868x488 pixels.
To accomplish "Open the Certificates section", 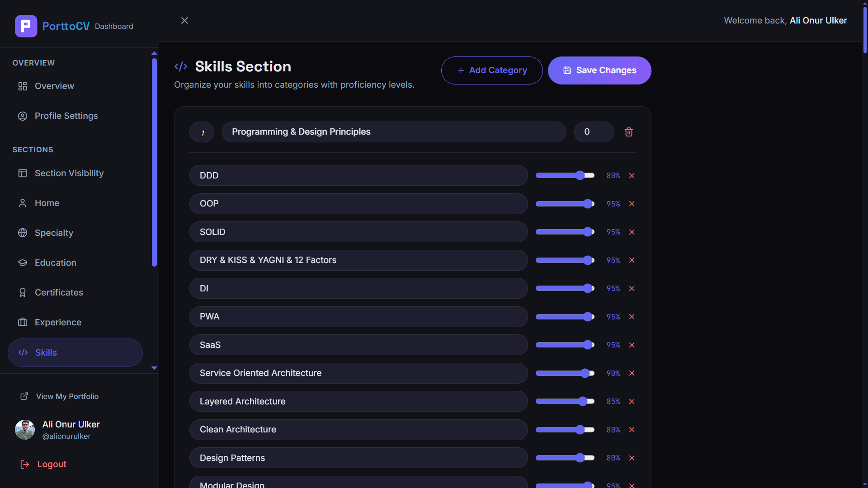I will [75, 292].
